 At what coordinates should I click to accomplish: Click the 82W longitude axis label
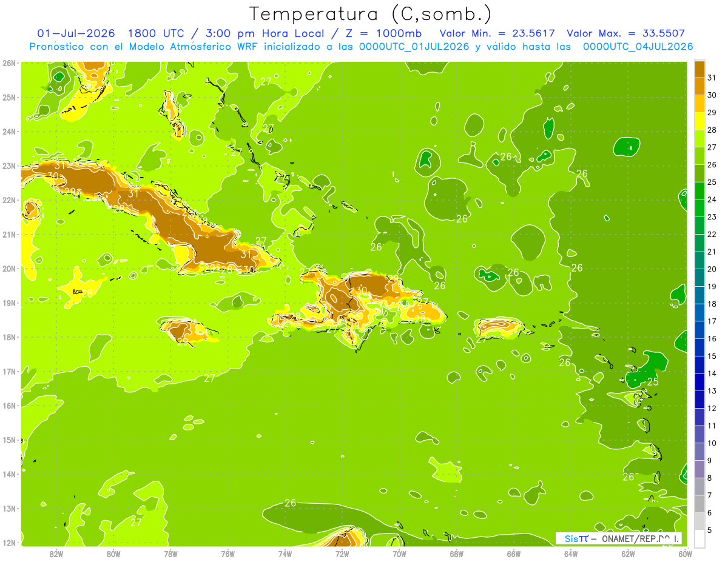56,554
